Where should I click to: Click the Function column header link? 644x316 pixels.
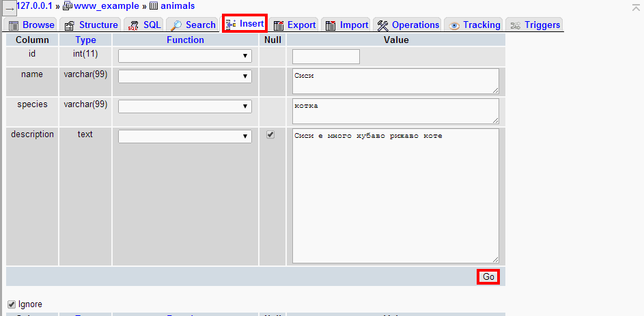(185, 40)
